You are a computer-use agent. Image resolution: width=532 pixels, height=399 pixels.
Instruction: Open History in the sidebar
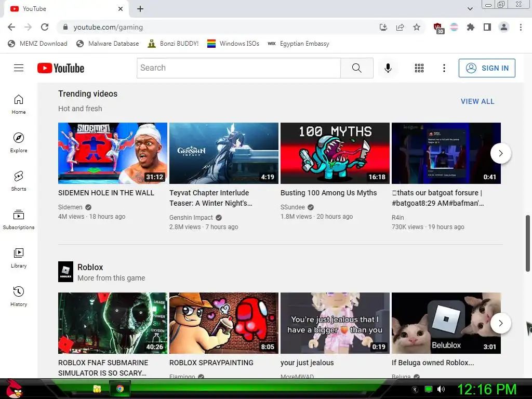[x=19, y=297]
